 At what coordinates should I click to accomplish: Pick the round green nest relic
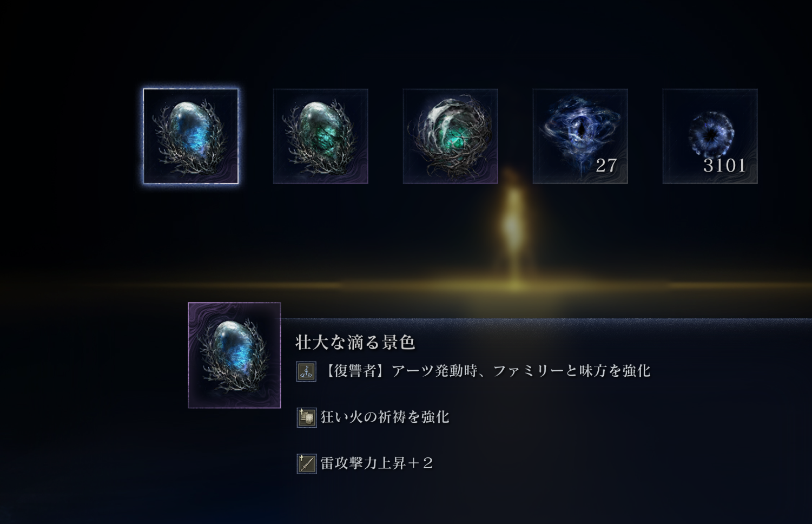coord(451,136)
